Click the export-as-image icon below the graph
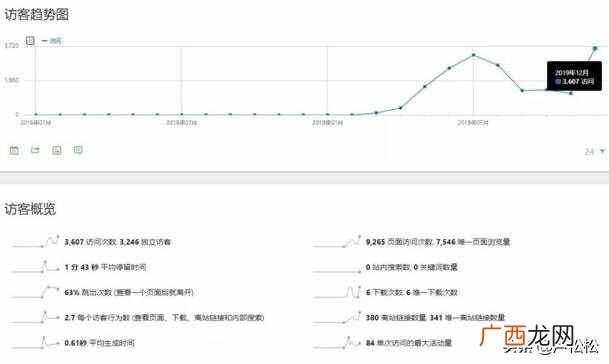 pyautogui.click(x=57, y=150)
